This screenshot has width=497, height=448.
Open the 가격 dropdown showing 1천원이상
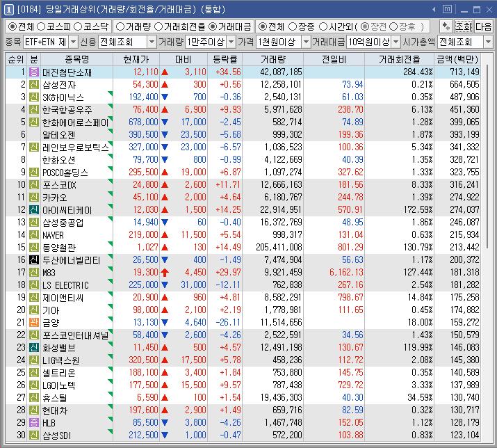pyautogui.click(x=284, y=42)
